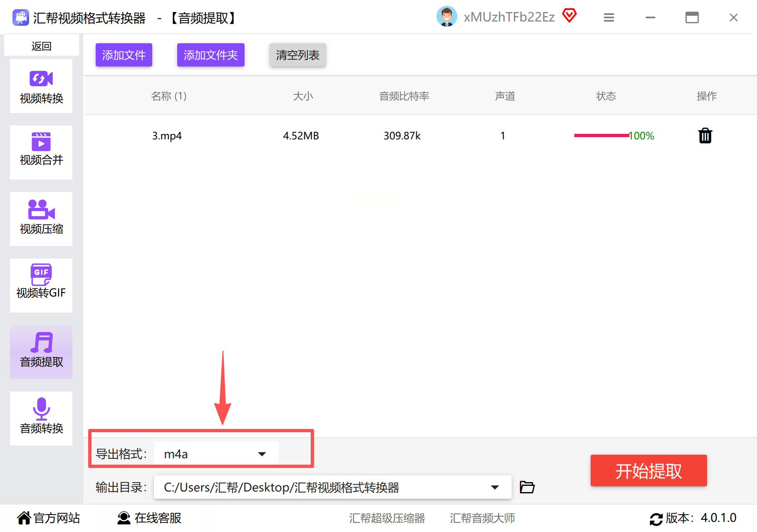Select the Audio Extract (音频提取) tool
This screenshot has width=757, height=532.
tap(41, 352)
